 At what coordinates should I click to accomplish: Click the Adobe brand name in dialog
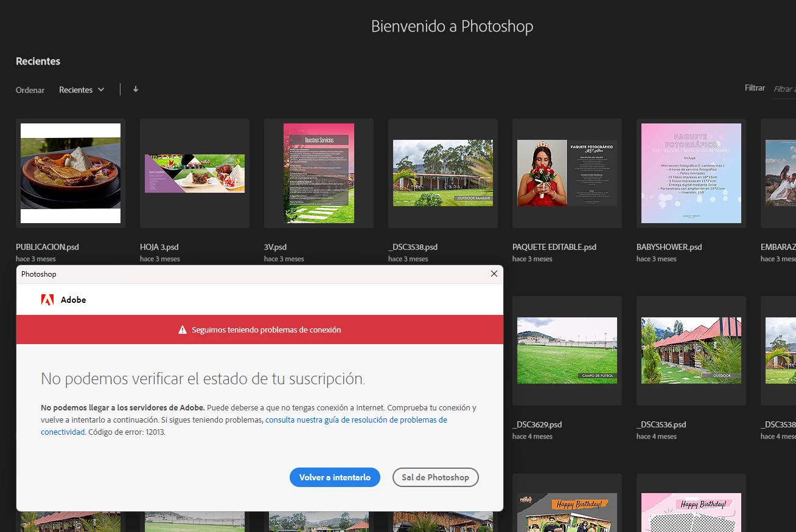(74, 300)
